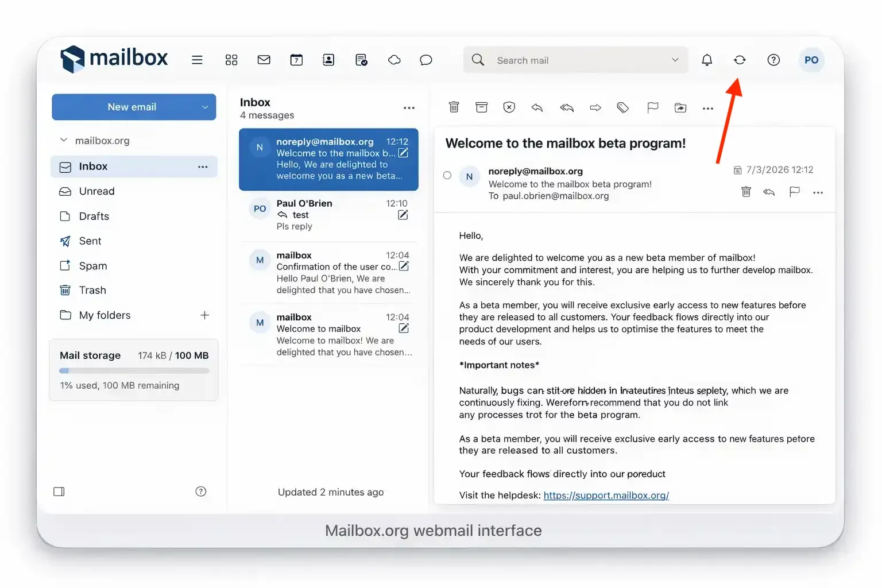Switch to the Sent folder
Screen dimensions: 882x588
(90, 241)
